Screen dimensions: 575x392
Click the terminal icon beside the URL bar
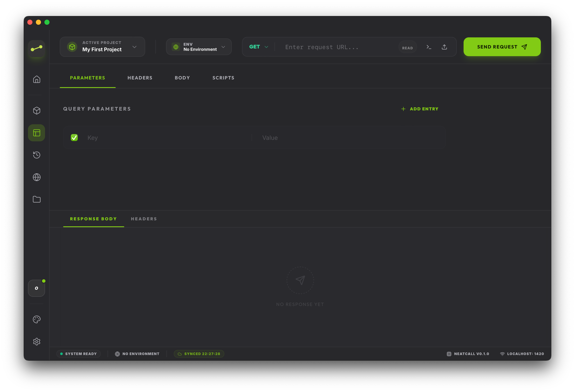[429, 47]
